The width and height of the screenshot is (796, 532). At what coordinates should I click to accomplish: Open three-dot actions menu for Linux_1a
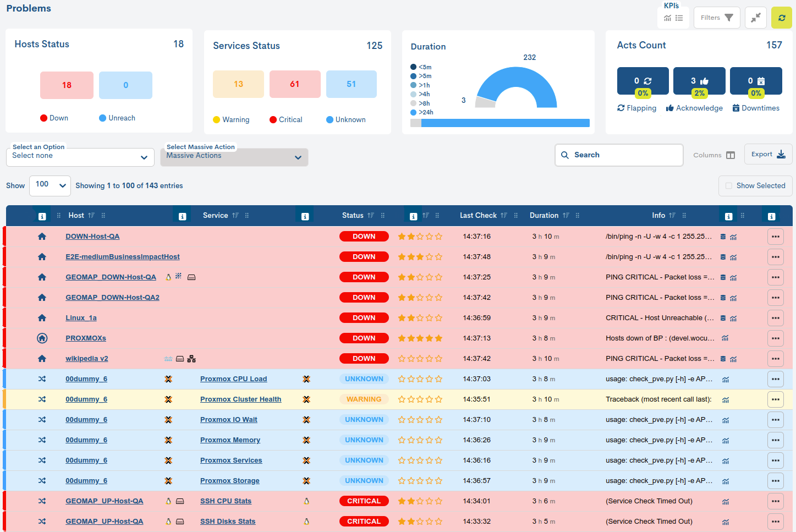tap(775, 318)
